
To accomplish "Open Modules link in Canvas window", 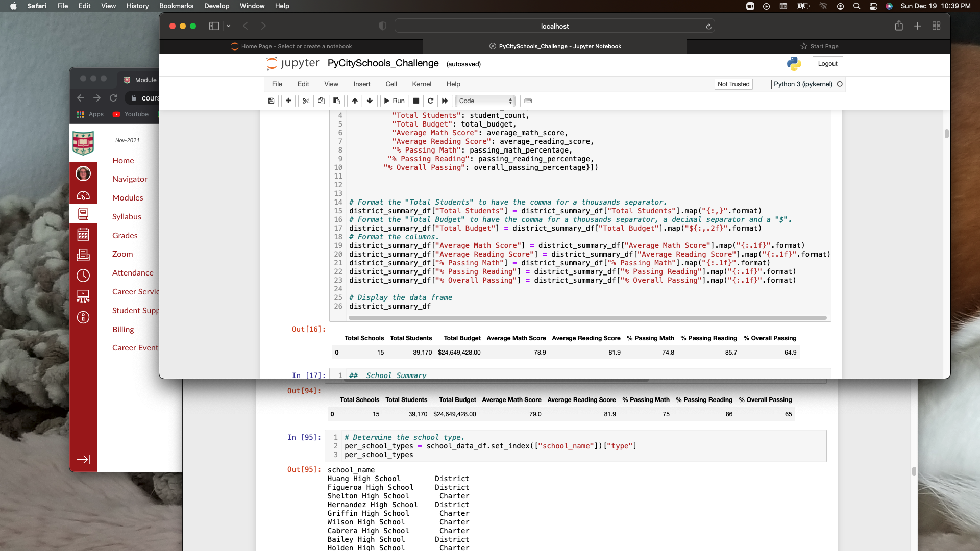I will (x=128, y=197).
